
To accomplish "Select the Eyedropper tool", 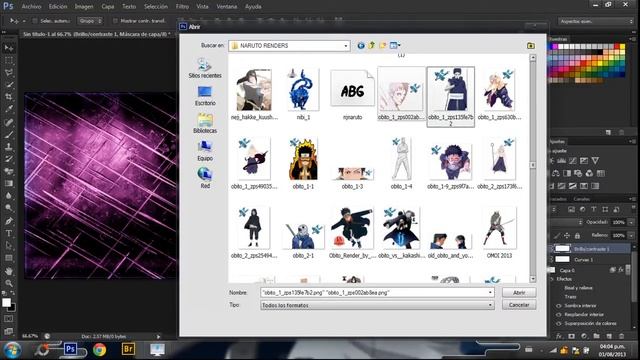I will pos(9,109).
